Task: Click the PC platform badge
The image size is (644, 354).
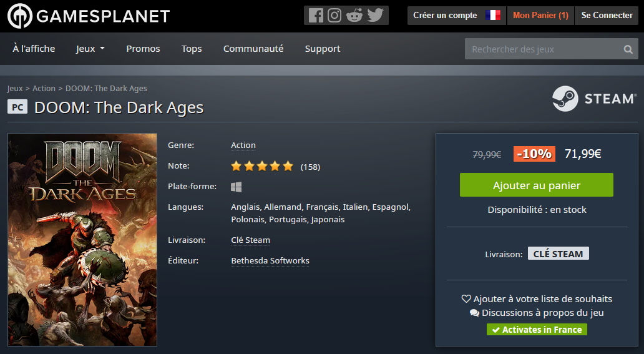Action: click(x=17, y=107)
